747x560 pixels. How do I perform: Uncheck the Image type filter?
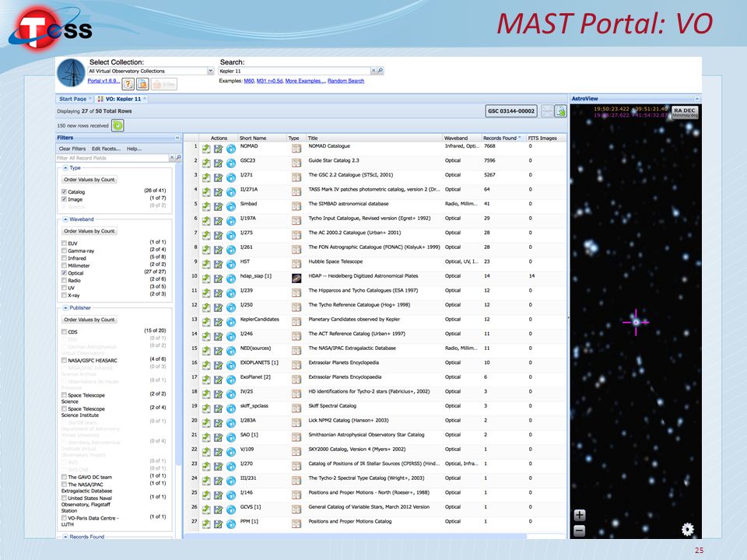coord(64,199)
